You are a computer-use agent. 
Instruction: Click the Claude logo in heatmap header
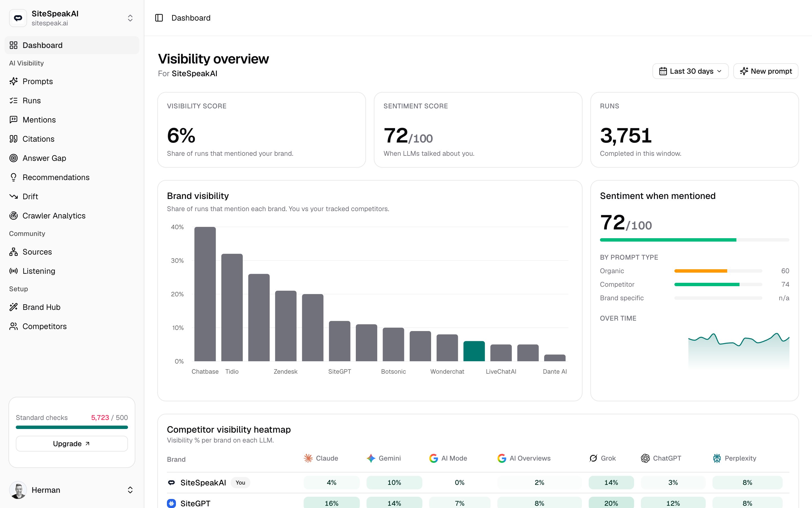click(x=308, y=458)
